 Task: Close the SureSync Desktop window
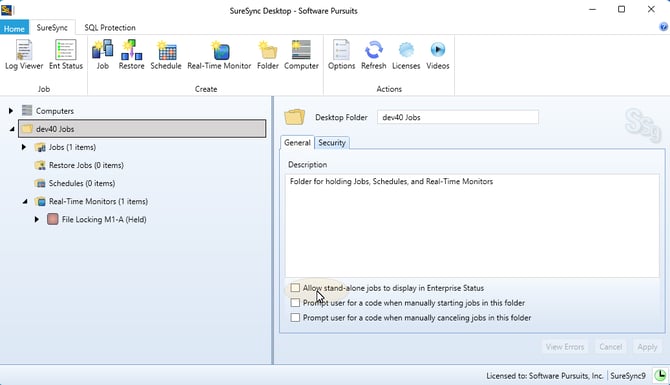tap(651, 9)
